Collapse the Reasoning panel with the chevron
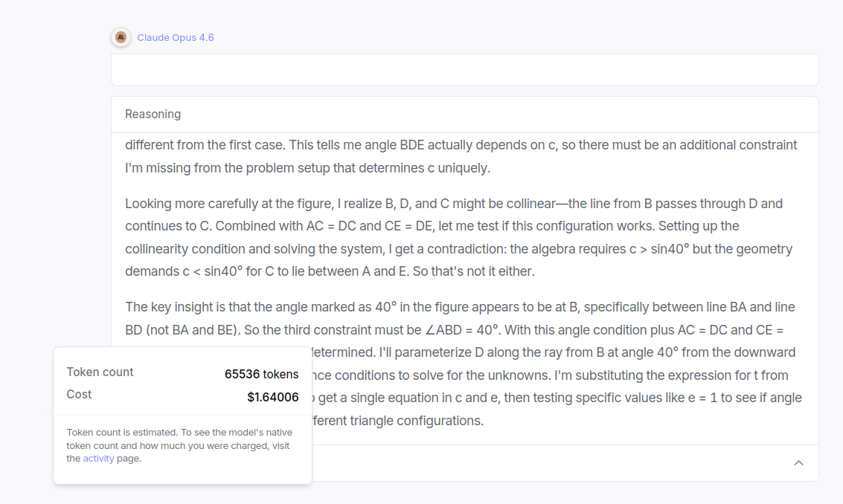The image size is (843, 504). click(798, 463)
